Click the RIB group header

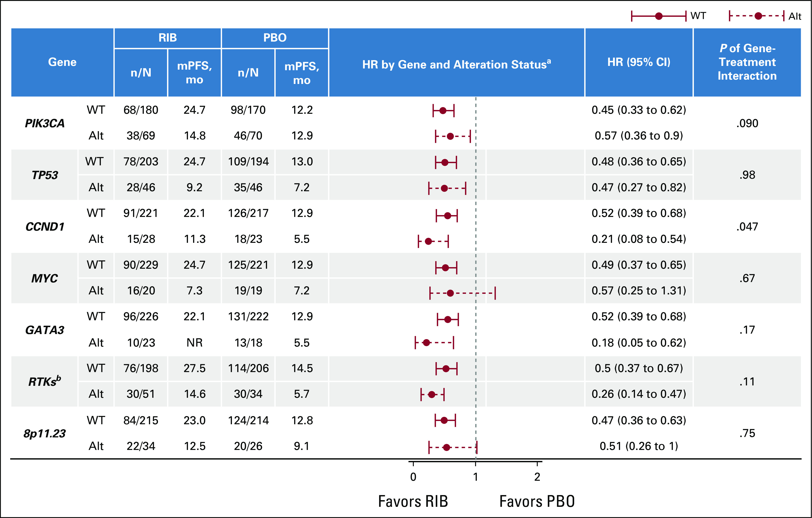coord(168,38)
